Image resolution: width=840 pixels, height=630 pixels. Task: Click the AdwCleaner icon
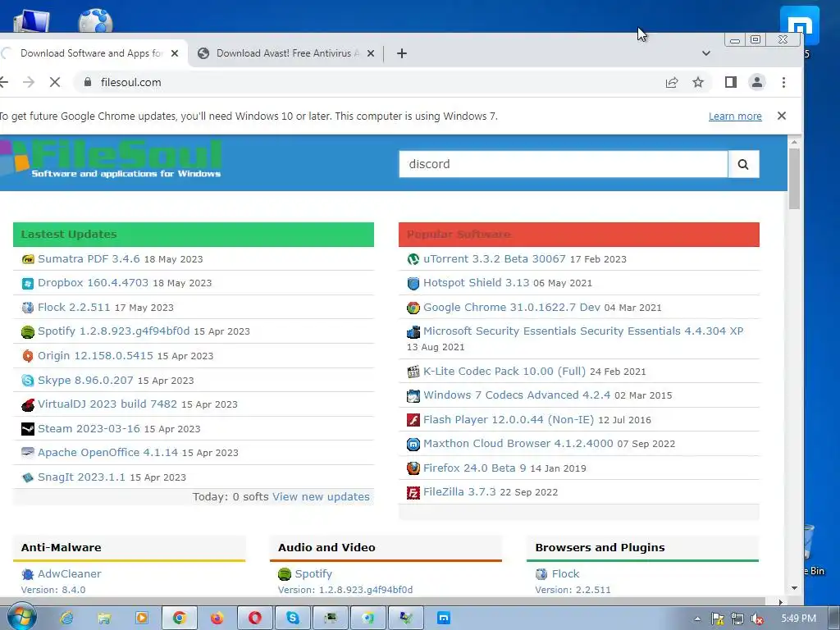point(28,574)
